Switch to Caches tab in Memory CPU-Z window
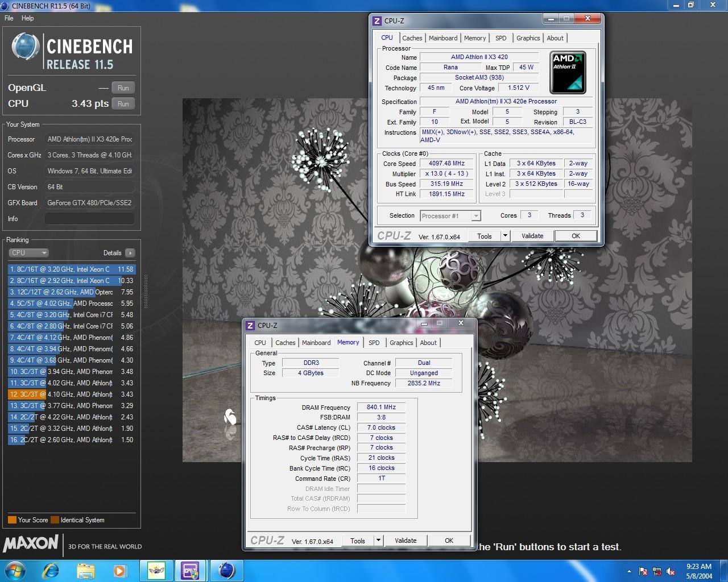The height and width of the screenshot is (582, 728). coord(286,343)
